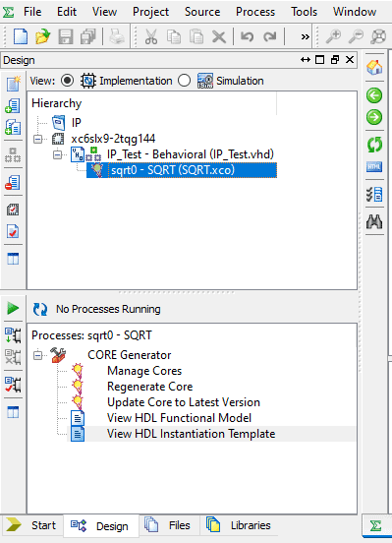Switch to the Libraries tab
The image size is (392, 543).
click(x=239, y=525)
